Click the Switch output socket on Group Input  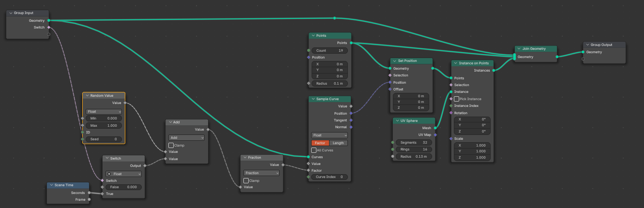tap(49, 28)
